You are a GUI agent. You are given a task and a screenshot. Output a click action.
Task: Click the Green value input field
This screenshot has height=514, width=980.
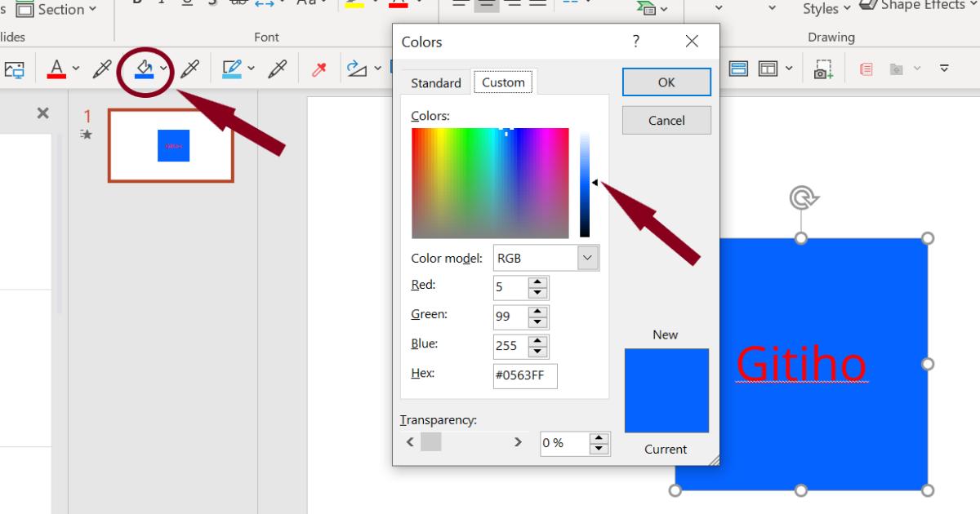pos(510,317)
